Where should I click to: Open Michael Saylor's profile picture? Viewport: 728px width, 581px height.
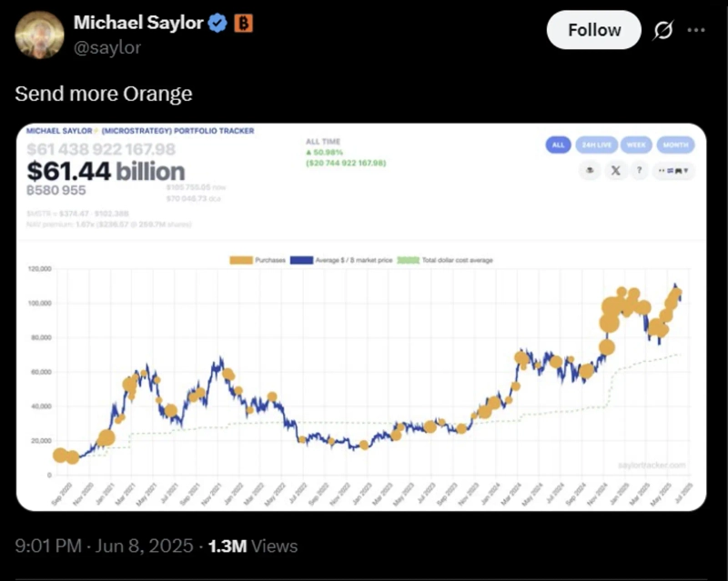point(36,34)
